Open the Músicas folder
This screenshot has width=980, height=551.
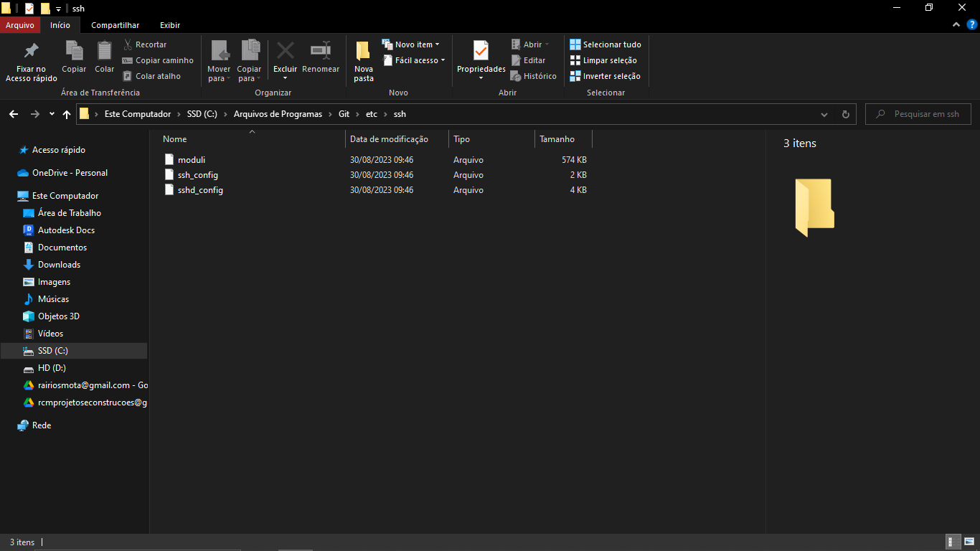click(x=53, y=299)
